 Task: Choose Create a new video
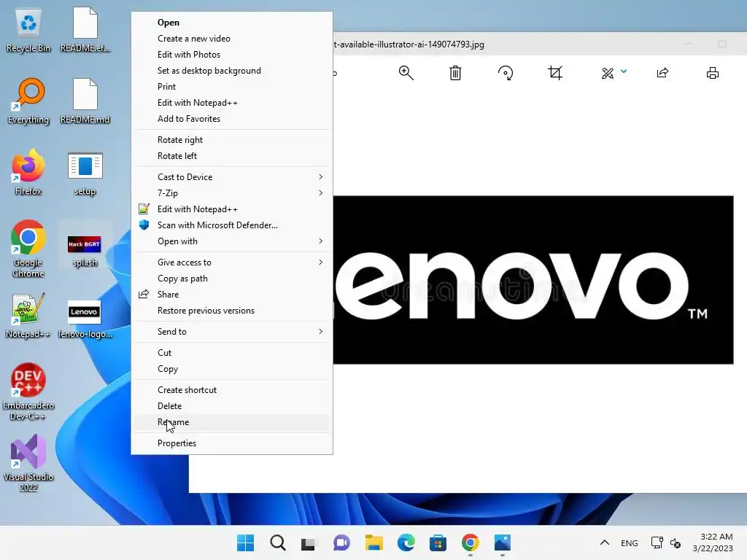(232, 39)
